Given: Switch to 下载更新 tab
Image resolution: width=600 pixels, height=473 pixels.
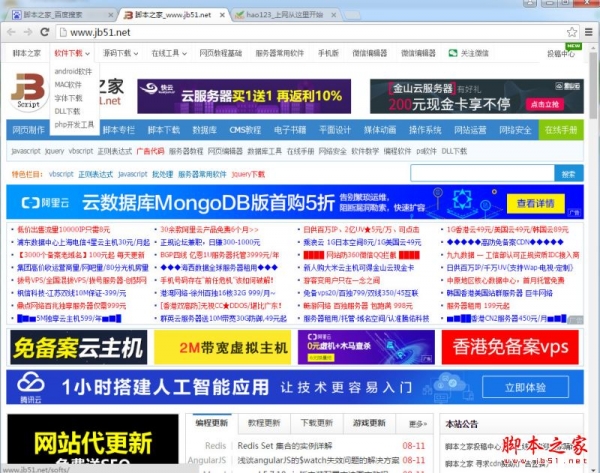Looking at the screenshot, I should [x=316, y=423].
